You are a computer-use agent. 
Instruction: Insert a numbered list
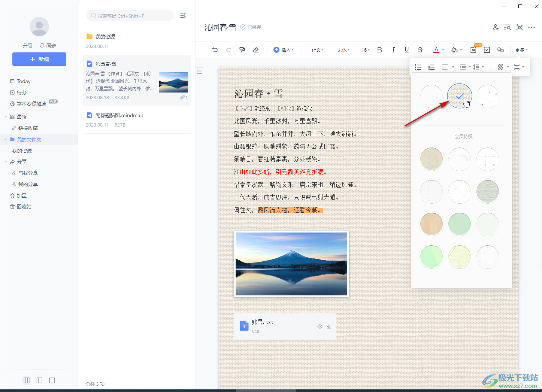432,67
